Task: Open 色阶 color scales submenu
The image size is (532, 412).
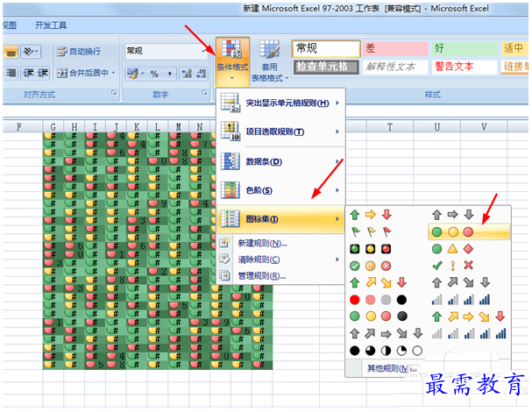Action: pos(280,190)
